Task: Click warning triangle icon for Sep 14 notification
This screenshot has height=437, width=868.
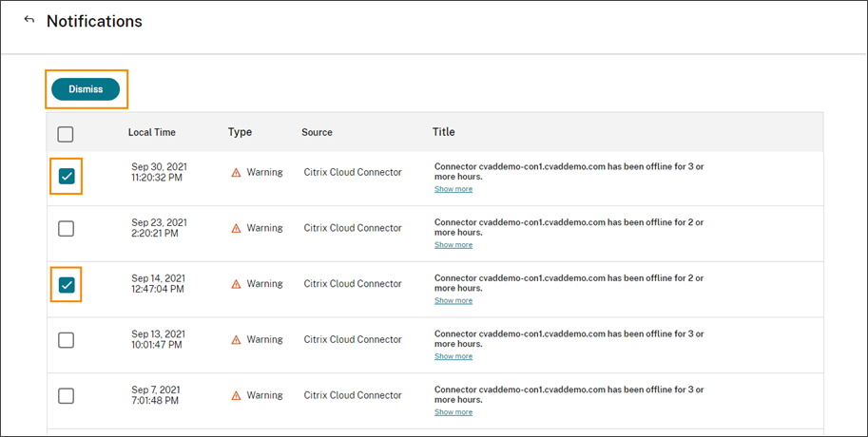Action: point(236,284)
